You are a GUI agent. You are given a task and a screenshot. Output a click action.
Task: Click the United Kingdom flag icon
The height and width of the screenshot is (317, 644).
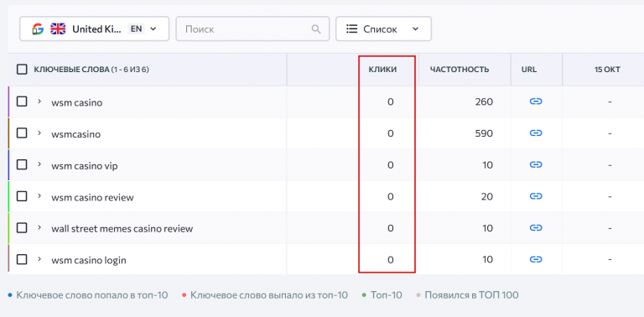[x=58, y=29]
